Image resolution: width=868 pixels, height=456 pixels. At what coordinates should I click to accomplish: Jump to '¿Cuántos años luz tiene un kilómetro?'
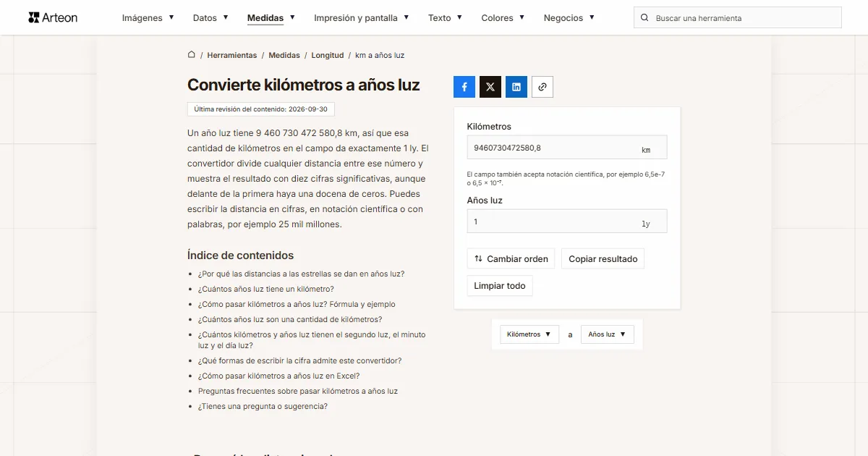266,290
